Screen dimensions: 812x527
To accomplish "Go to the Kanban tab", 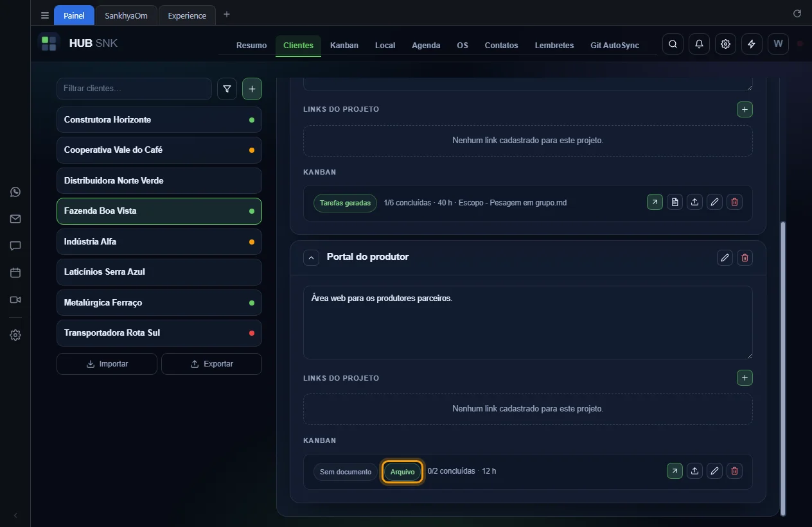I will (x=344, y=46).
